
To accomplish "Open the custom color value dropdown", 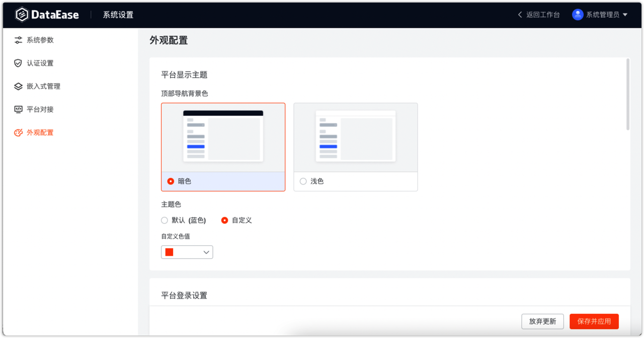I will (205, 252).
